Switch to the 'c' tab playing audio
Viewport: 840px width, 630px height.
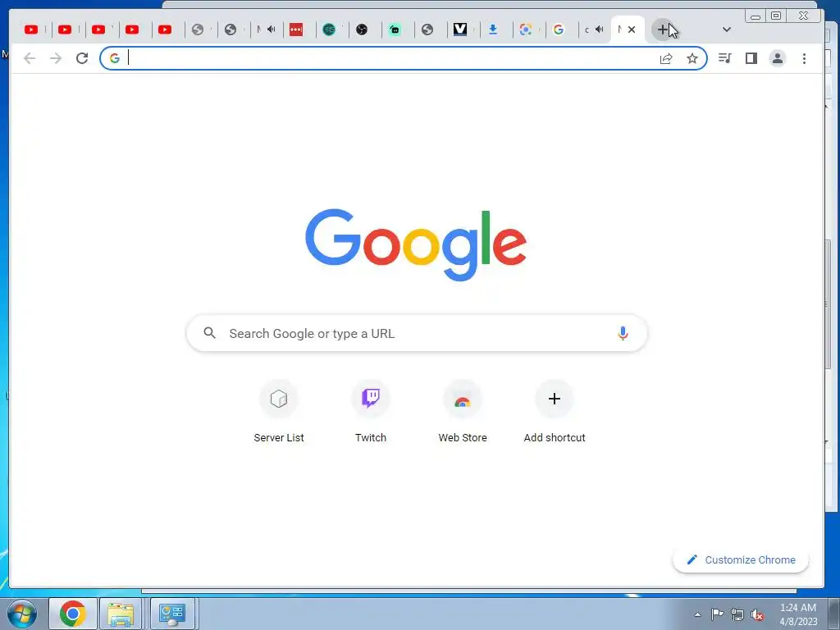[x=594, y=30]
